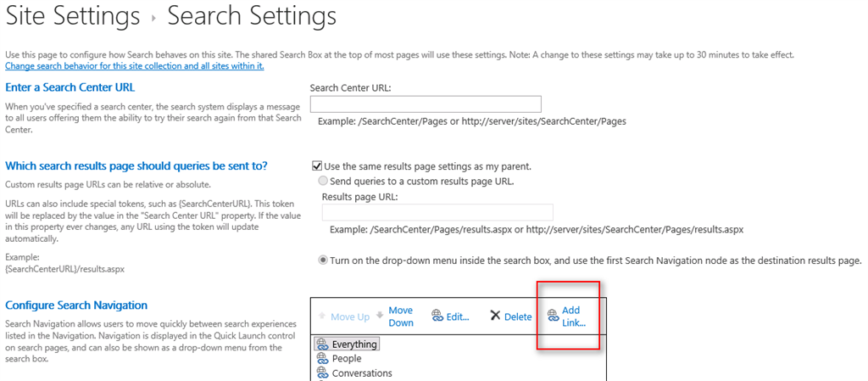Select the People navigation node
Image resolution: width=868 pixels, height=381 pixels.
pyautogui.click(x=347, y=358)
